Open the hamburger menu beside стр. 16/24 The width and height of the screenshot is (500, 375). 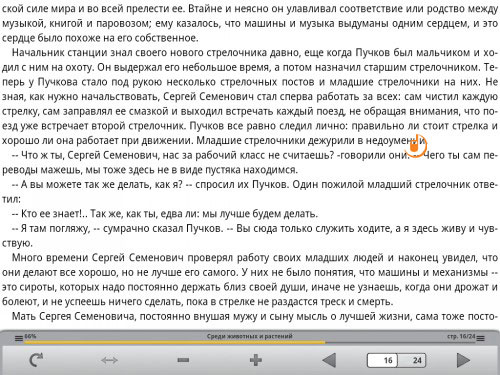[x=480, y=338]
